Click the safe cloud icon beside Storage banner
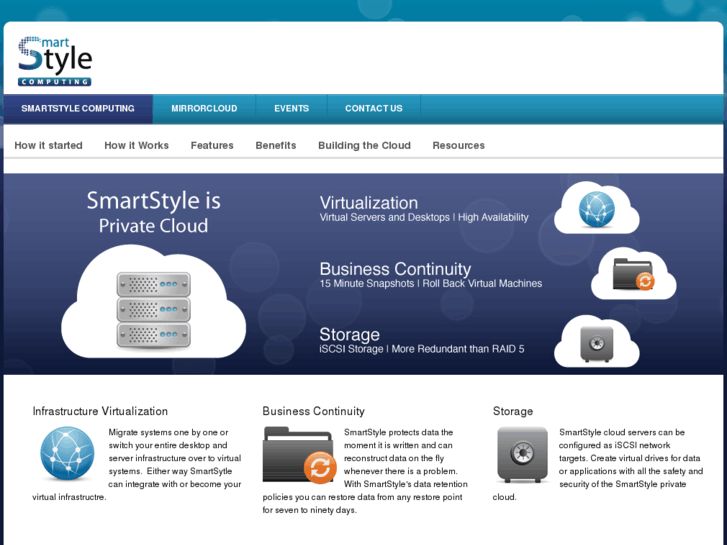 click(597, 341)
